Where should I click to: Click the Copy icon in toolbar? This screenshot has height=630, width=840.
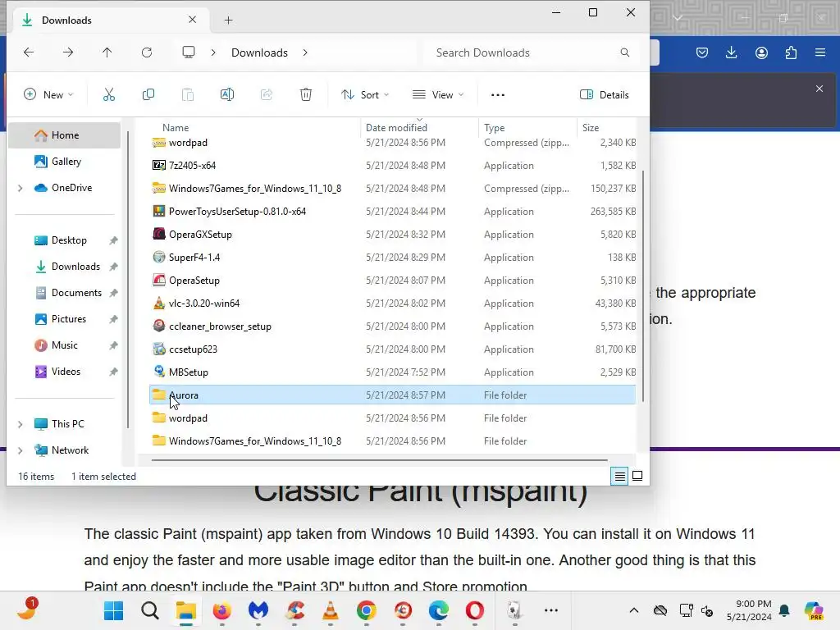pos(148,95)
